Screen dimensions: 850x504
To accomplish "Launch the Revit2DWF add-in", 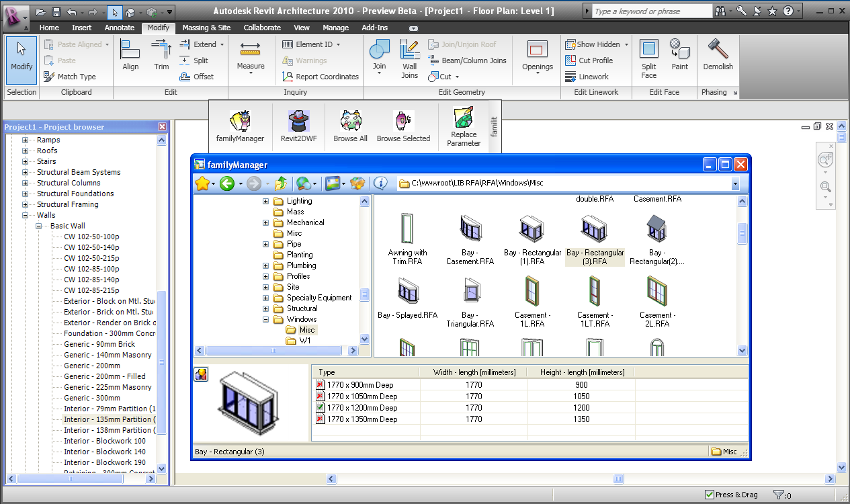I will (298, 126).
